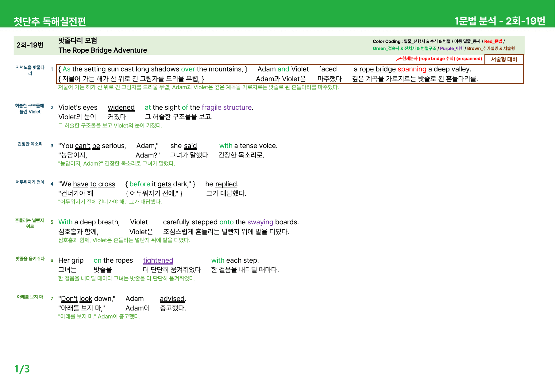Click sentence number '6'
This screenshot has height=392, width=555.
coord(52,261)
